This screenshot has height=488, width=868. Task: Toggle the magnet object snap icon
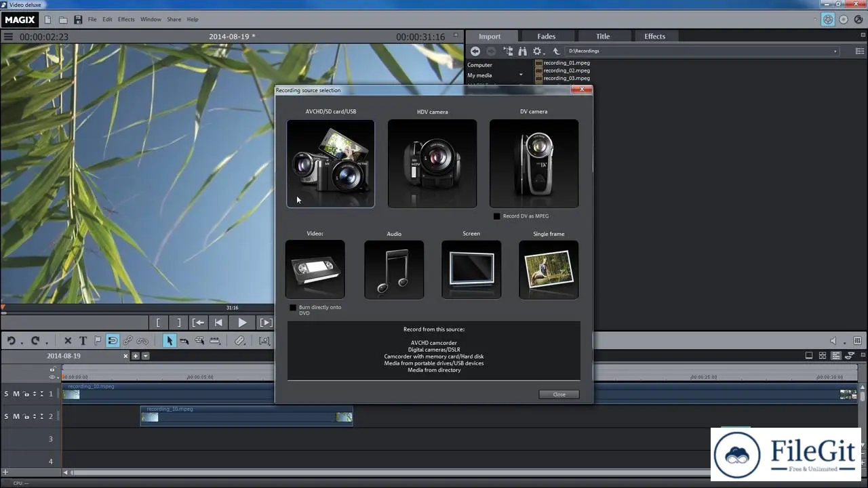(113, 341)
